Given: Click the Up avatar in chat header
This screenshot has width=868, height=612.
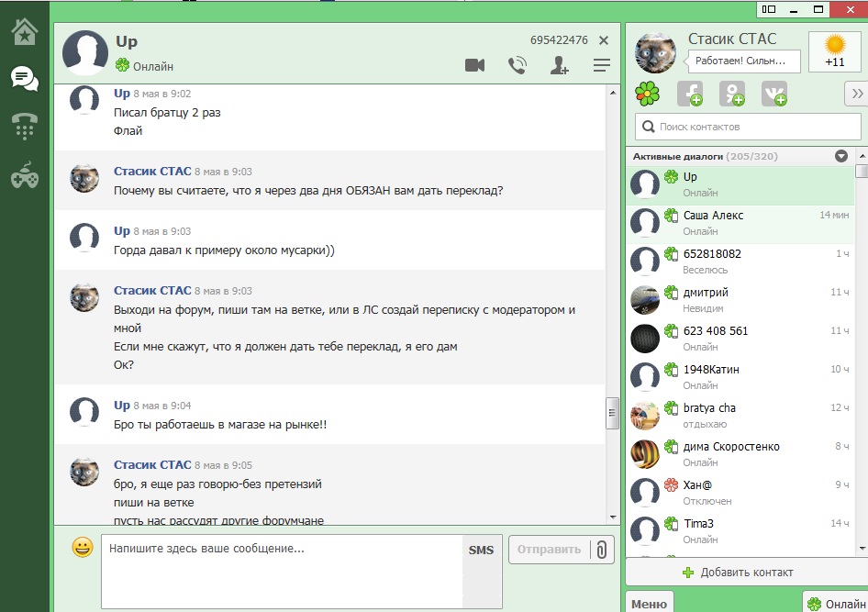Looking at the screenshot, I should pyautogui.click(x=85, y=52).
